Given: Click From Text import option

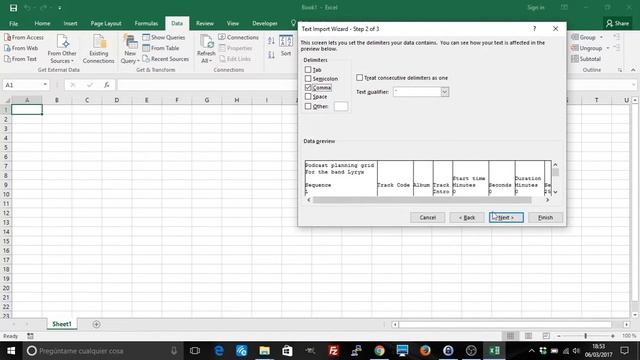Looking at the screenshot, I should pyautogui.click(x=20, y=59).
